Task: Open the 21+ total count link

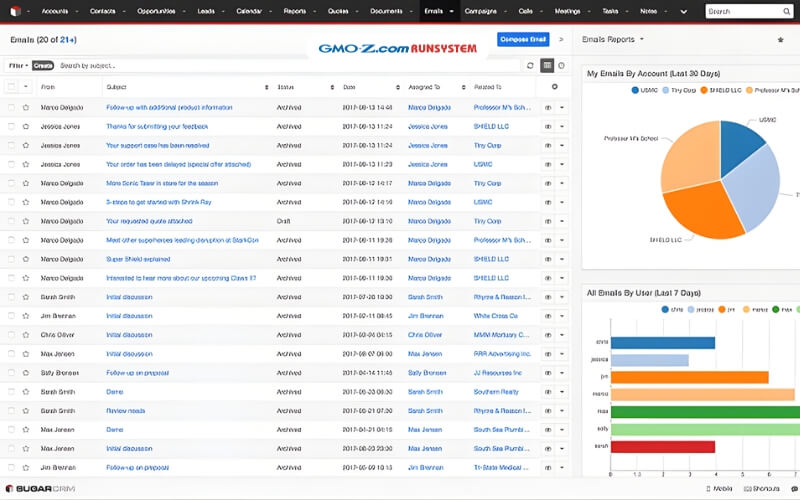Action: (x=68, y=40)
